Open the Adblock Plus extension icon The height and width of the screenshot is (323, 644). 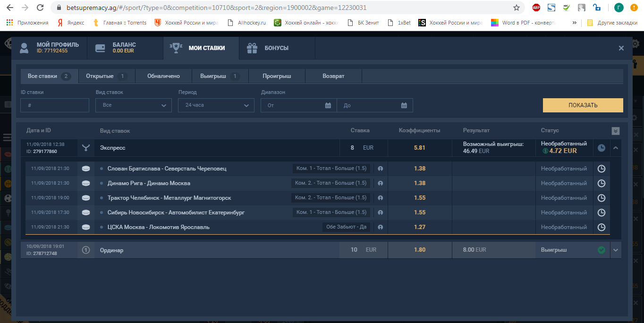(536, 8)
